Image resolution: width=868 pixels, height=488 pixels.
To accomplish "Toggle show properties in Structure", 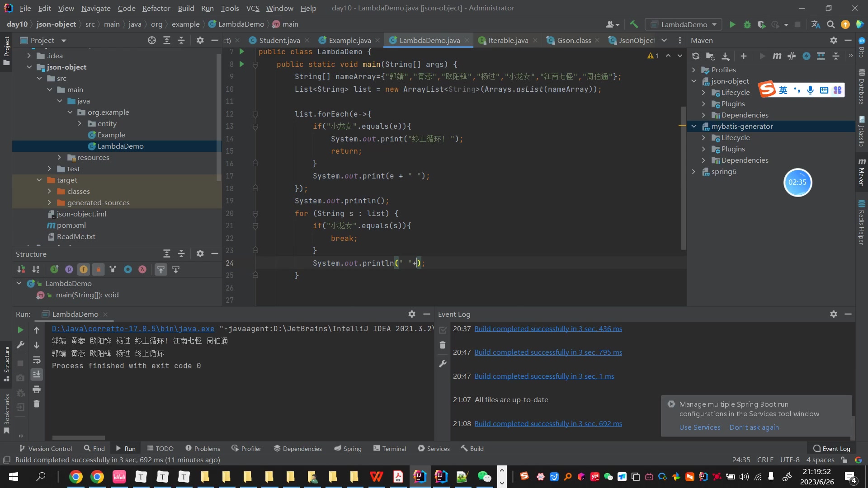I will coord(69,269).
